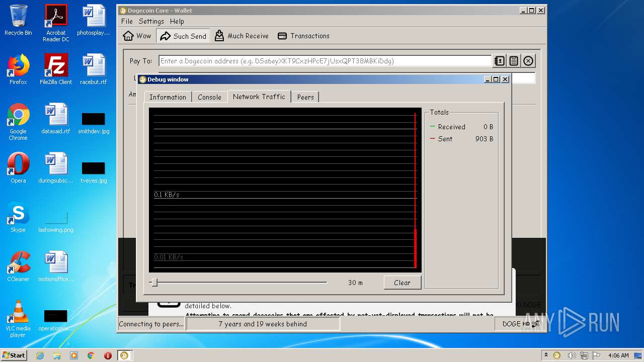This screenshot has height=362, width=644.
Task: Click the Dogecoin tray icon
Action: [x=557, y=355]
